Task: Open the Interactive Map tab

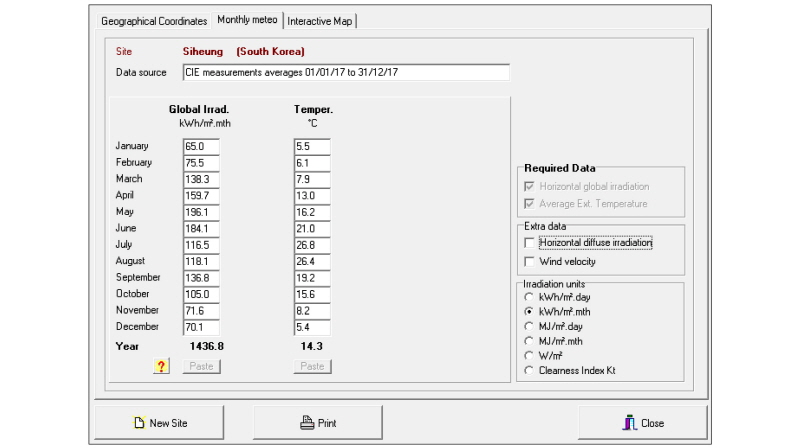Action: coord(319,21)
